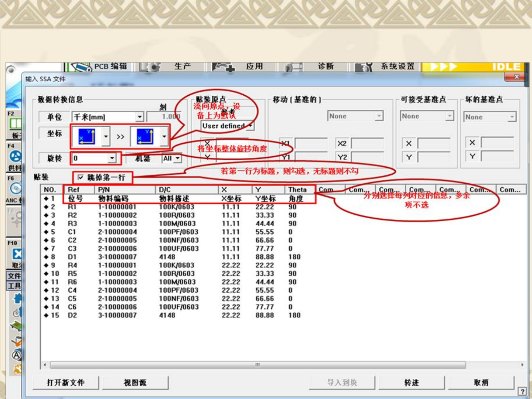Open the 系统设置 menu
The width and height of the screenshot is (532, 399).
398,66
